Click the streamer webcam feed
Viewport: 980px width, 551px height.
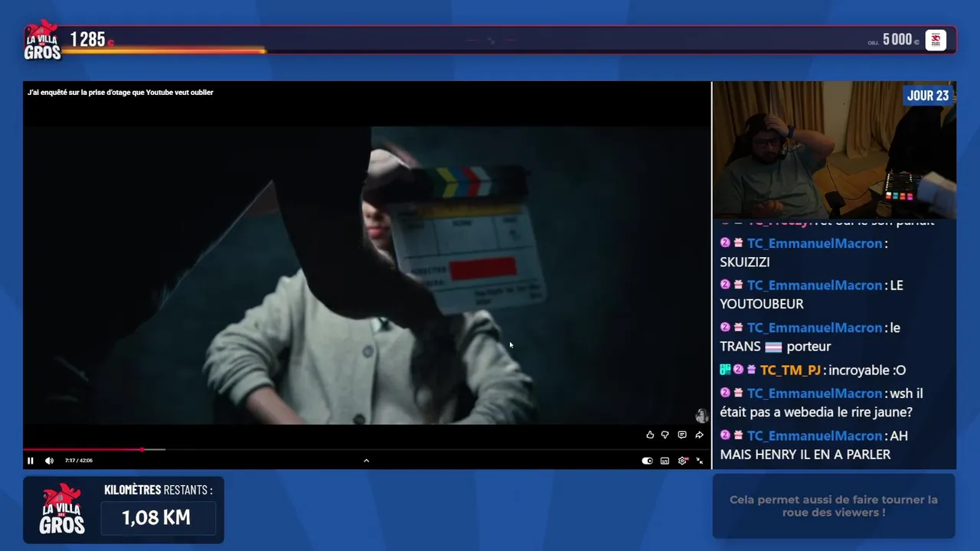click(x=835, y=150)
